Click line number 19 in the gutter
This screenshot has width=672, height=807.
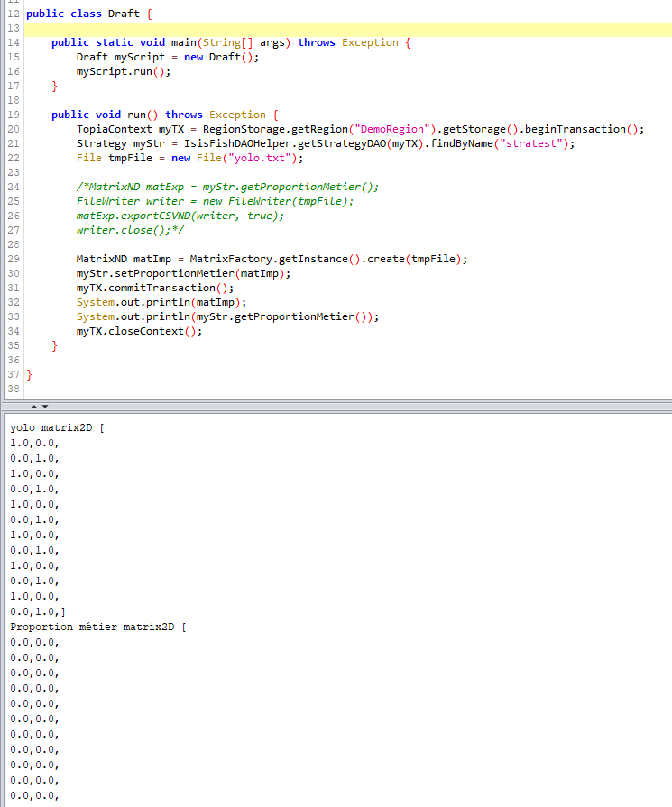14,115
